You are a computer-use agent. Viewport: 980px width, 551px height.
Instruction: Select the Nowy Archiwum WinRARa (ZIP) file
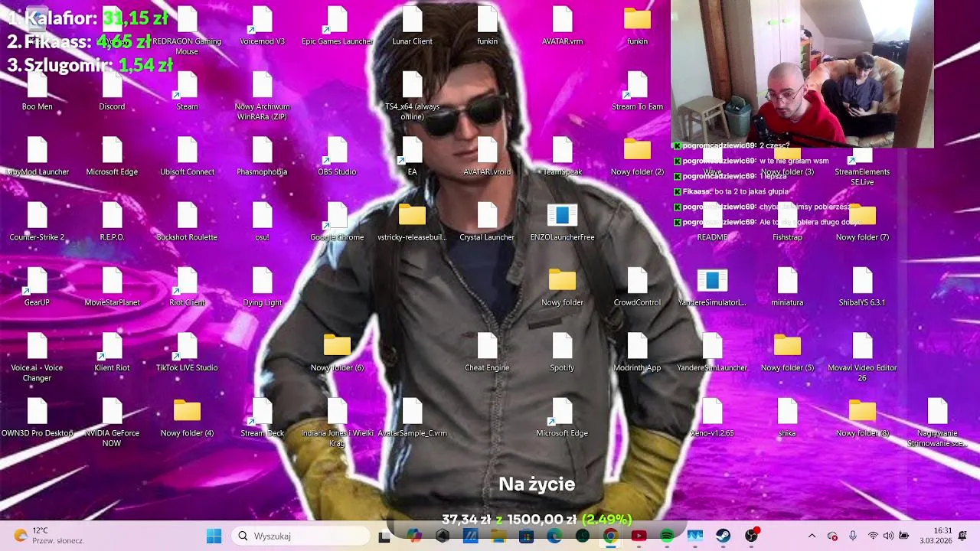tap(262, 96)
